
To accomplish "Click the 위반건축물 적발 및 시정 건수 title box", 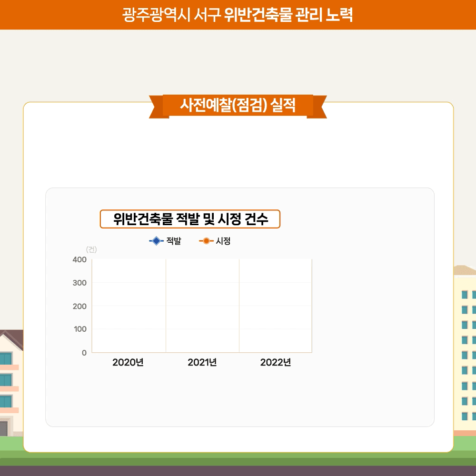I will (190, 219).
